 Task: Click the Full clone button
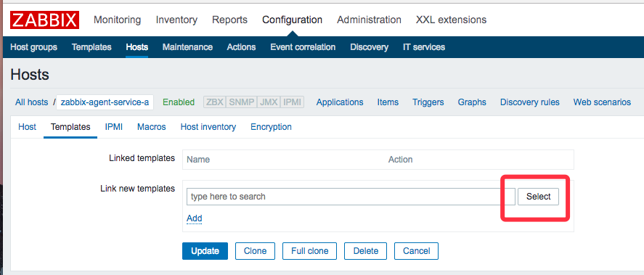310,251
